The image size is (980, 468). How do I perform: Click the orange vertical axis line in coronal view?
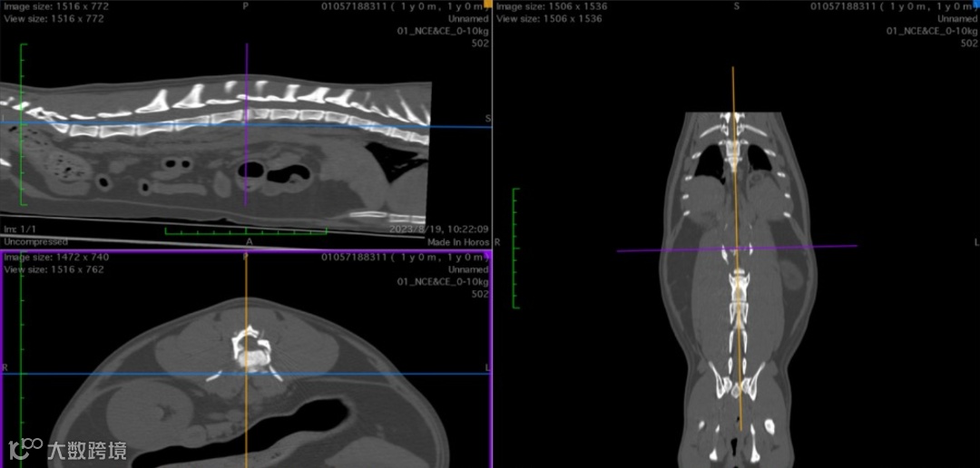coord(737,249)
